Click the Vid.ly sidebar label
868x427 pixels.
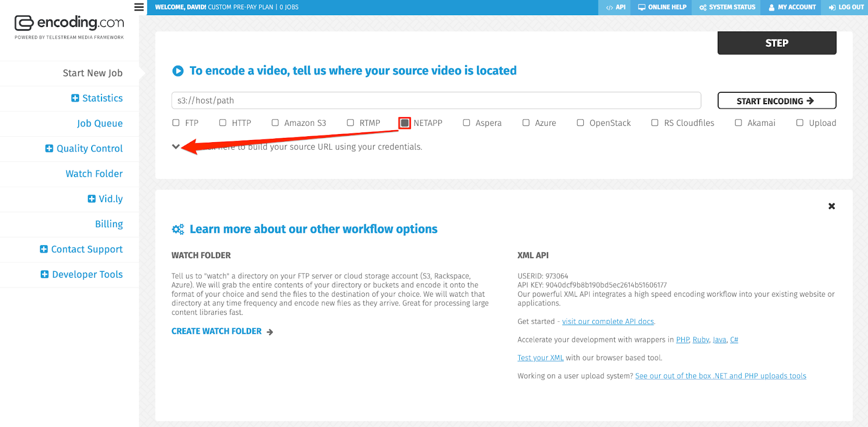click(x=111, y=199)
